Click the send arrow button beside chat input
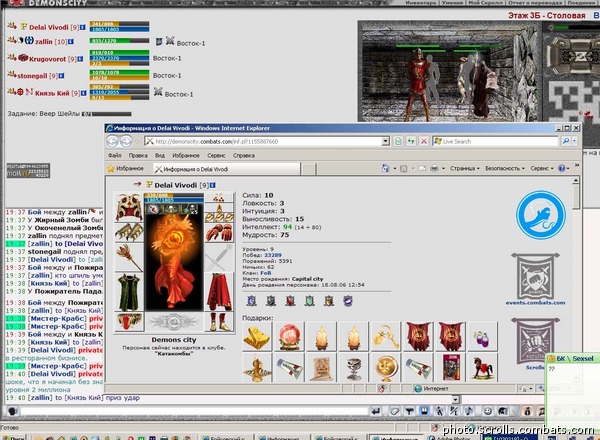Screen dimensions: 600x440 click(x=376, y=411)
